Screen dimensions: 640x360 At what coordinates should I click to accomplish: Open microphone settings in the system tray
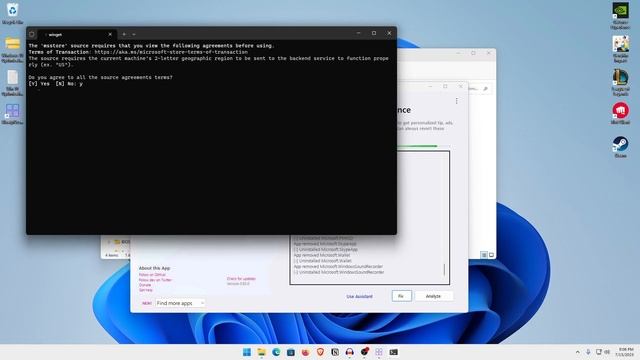tap(588, 352)
